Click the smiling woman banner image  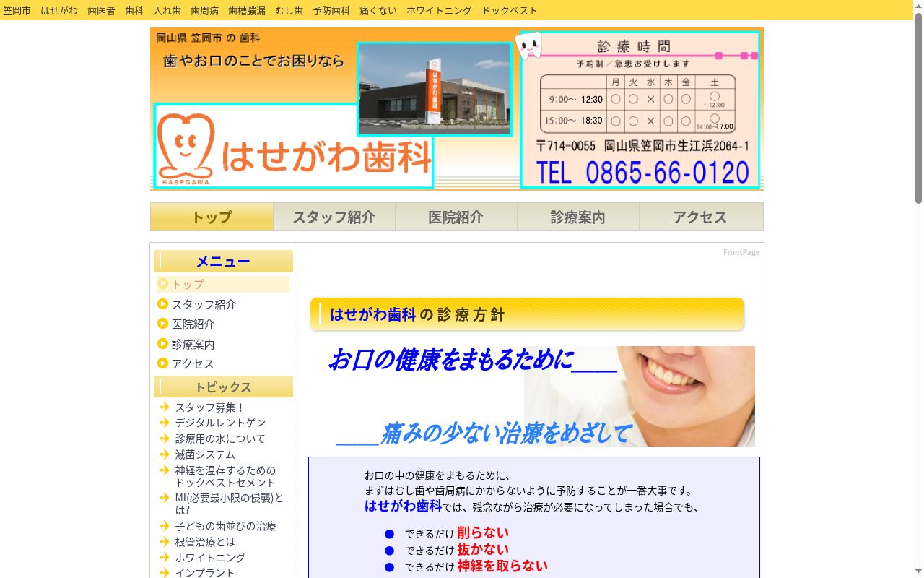coord(640,396)
